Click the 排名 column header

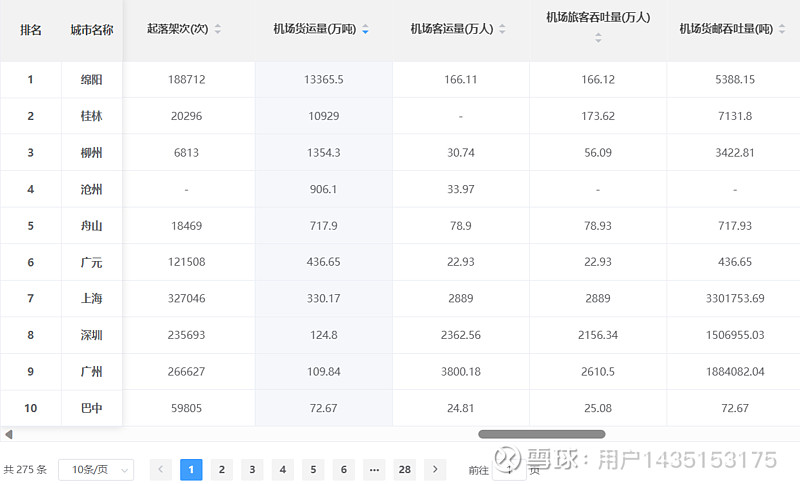[31, 30]
